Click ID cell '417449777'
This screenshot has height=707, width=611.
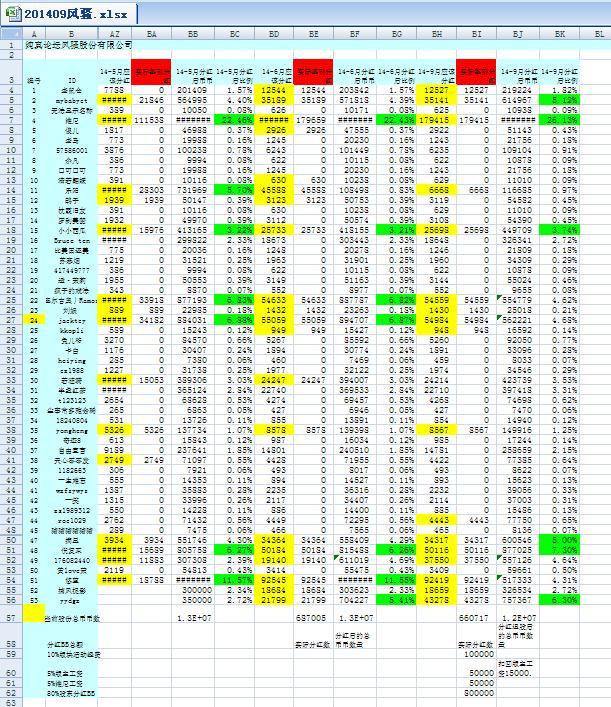click(71, 270)
